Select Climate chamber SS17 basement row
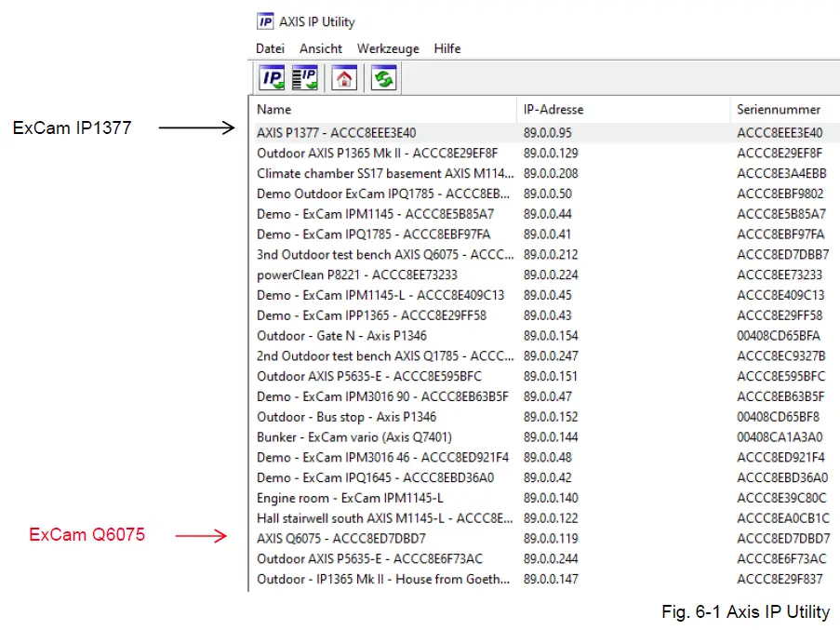Screen dimensions: 840x630 pyautogui.click(x=545, y=174)
